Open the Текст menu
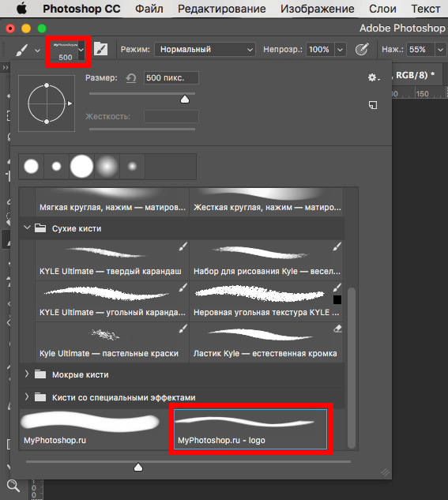 click(x=426, y=9)
